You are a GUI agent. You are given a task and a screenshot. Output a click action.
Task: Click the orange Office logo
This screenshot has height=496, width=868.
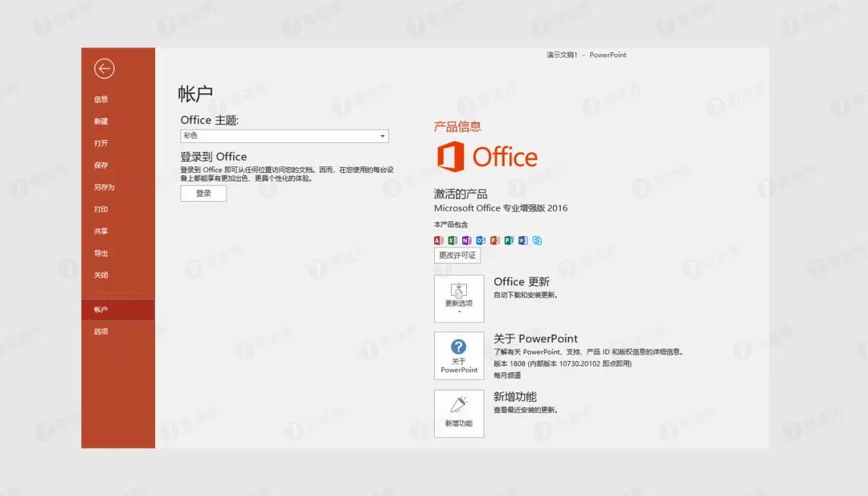(487, 157)
